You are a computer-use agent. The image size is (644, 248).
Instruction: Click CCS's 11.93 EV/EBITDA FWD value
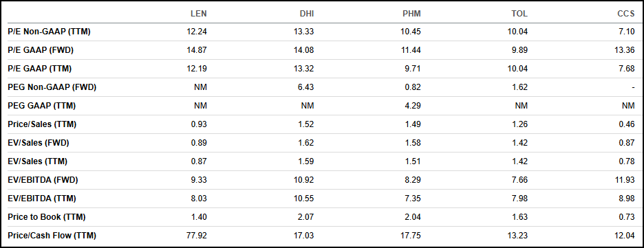click(x=626, y=179)
